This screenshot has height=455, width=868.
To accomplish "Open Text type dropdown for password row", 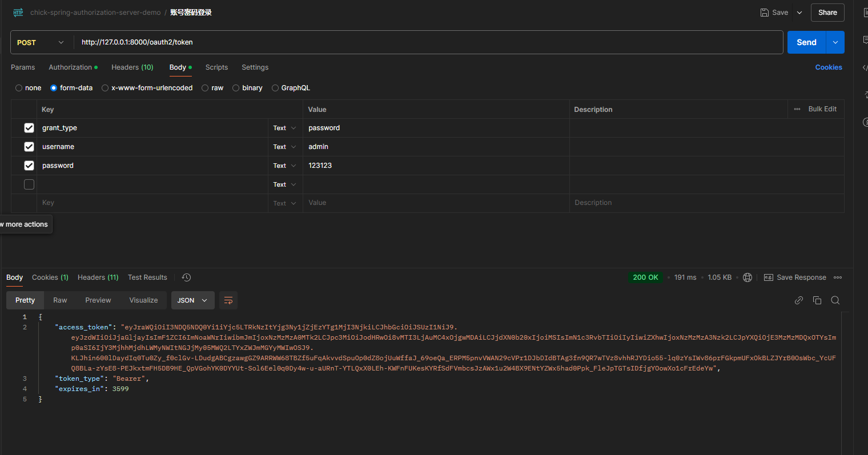I will (x=284, y=166).
